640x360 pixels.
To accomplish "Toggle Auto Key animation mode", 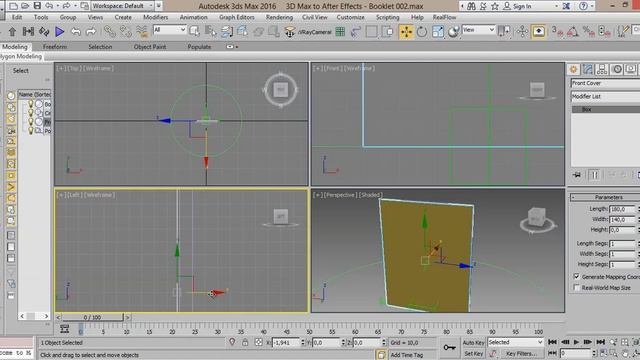I will click(473, 342).
